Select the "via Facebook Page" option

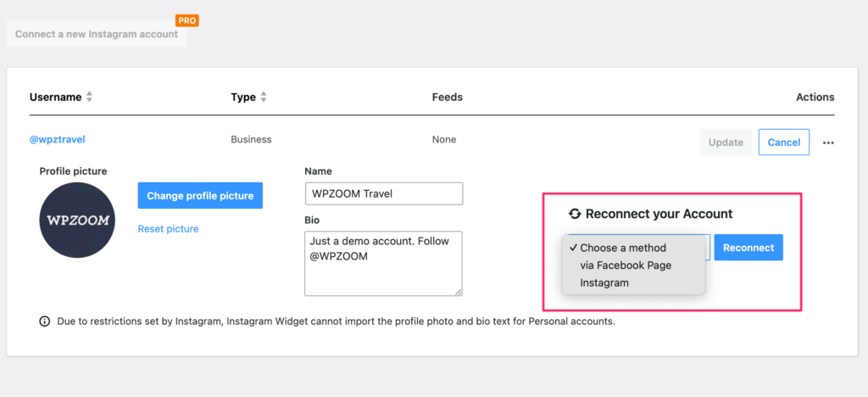coord(626,266)
